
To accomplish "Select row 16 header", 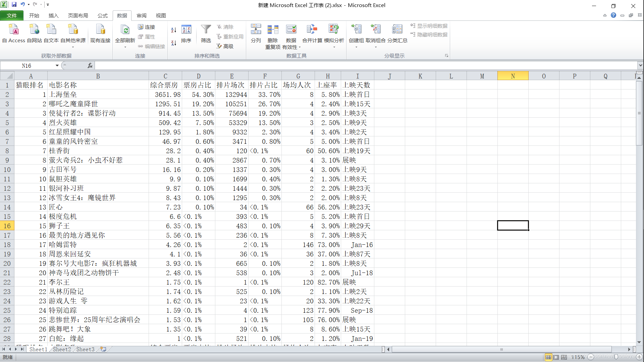I will (x=7, y=226).
